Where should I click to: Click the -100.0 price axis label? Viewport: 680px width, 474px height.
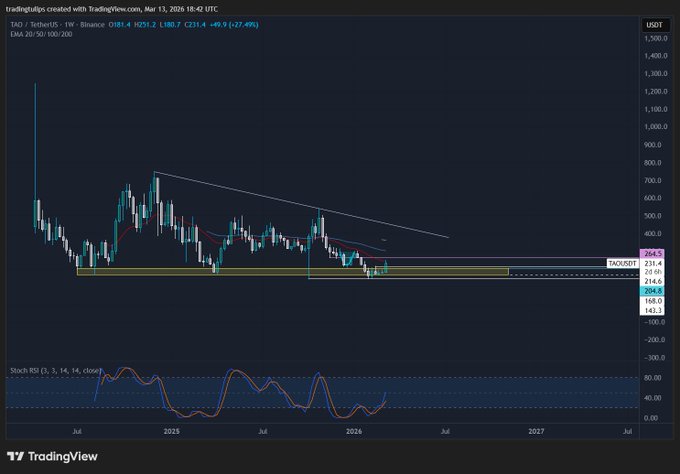pos(654,322)
